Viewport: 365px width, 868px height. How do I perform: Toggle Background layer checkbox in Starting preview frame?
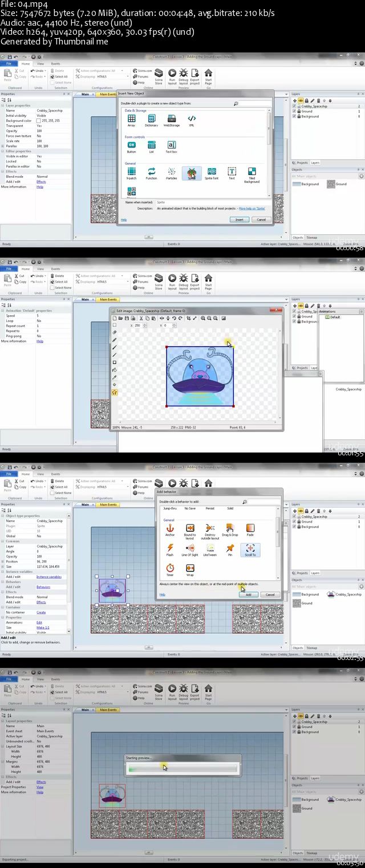[x=294, y=732]
